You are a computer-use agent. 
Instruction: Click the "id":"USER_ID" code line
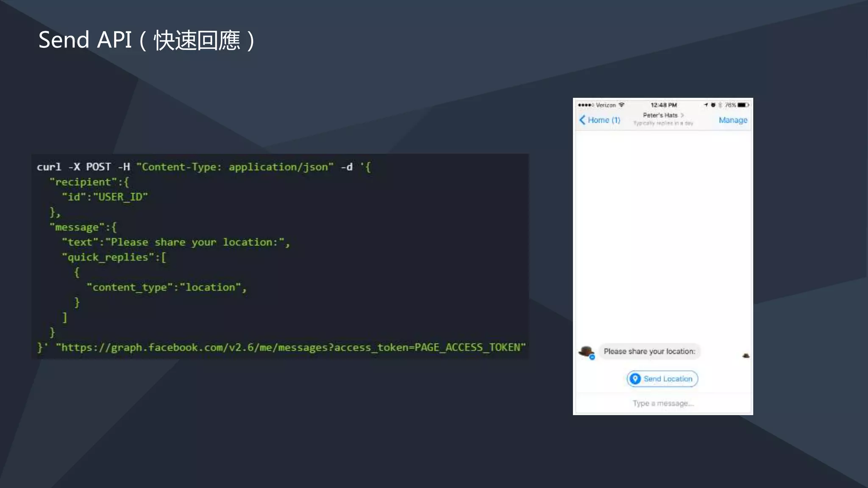tap(105, 197)
